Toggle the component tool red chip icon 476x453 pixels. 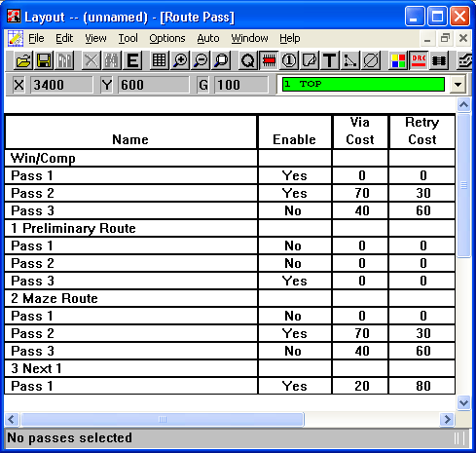tap(269, 60)
